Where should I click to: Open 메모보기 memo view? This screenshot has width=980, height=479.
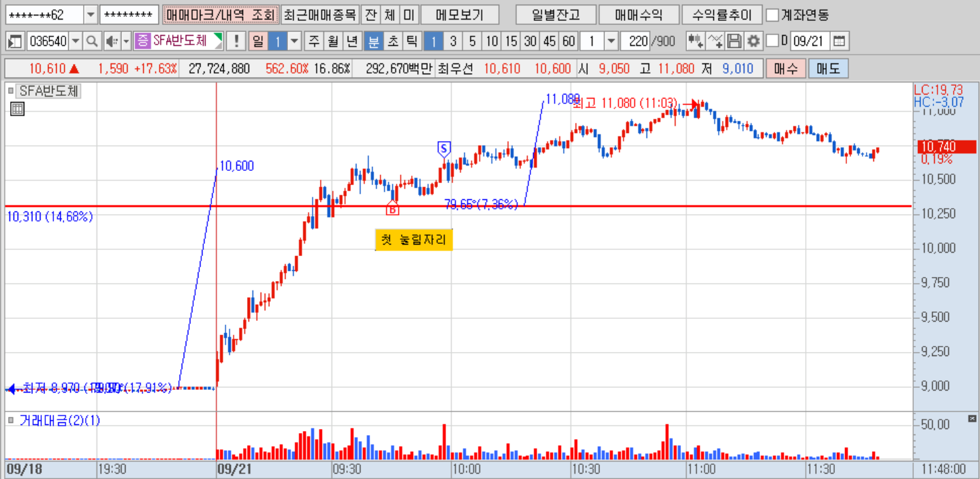coord(460,14)
